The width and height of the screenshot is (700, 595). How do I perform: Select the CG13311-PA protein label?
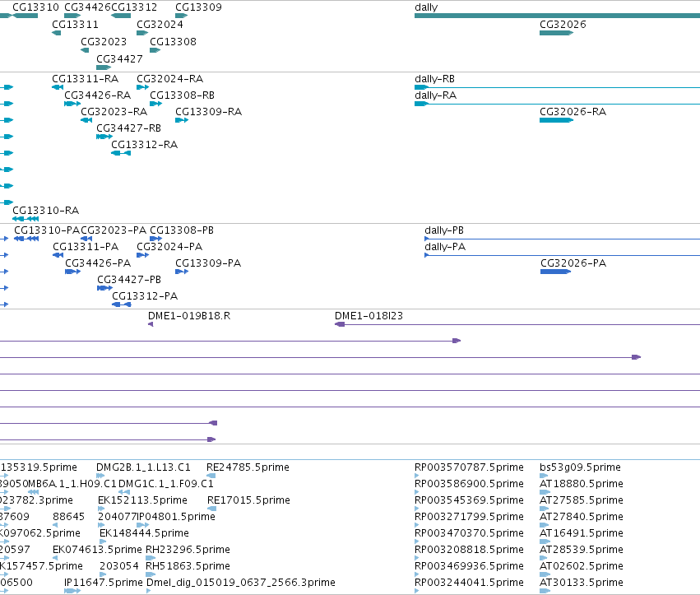(x=86, y=247)
